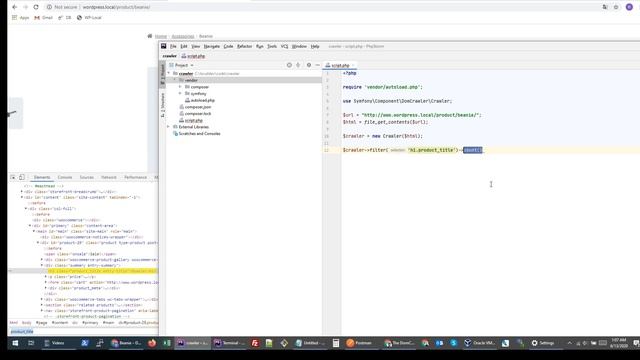
Task: Open the Help menu in PhpStorm
Action: [x=315, y=47]
